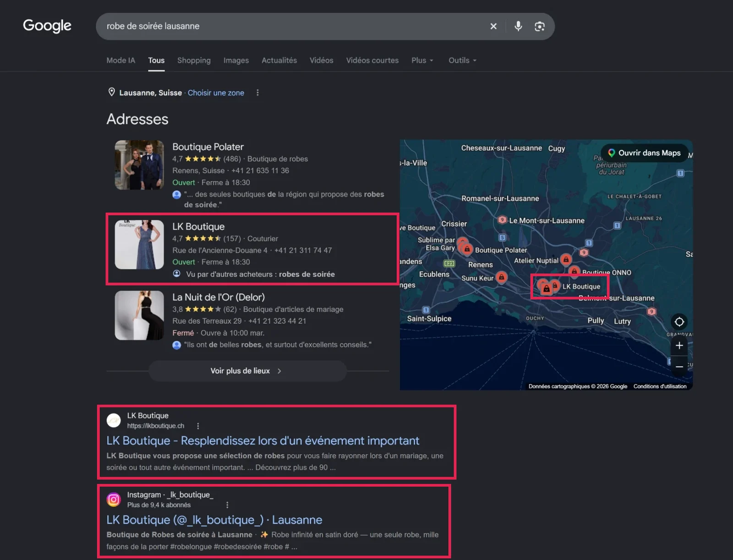733x560 pixels.
Task: Zoom out on the map
Action: click(679, 367)
